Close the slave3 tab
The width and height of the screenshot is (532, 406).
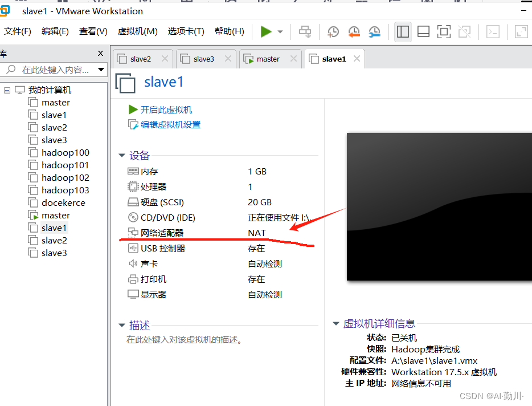point(228,59)
